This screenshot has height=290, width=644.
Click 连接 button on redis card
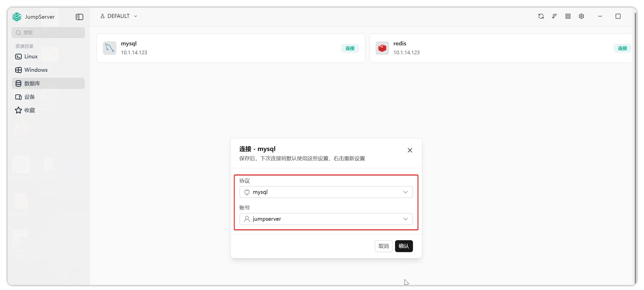point(622,48)
